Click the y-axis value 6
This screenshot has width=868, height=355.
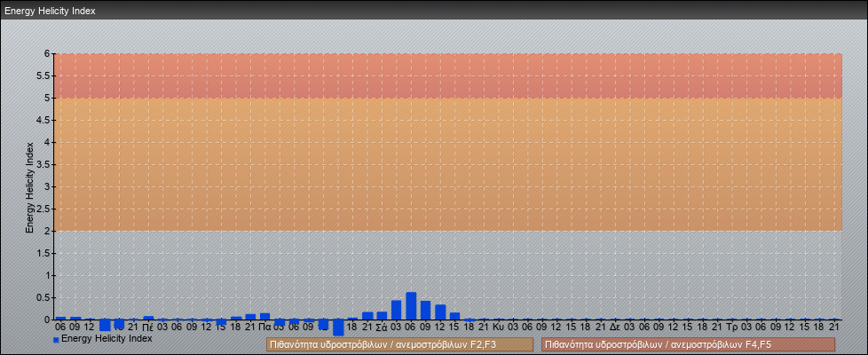[47, 54]
